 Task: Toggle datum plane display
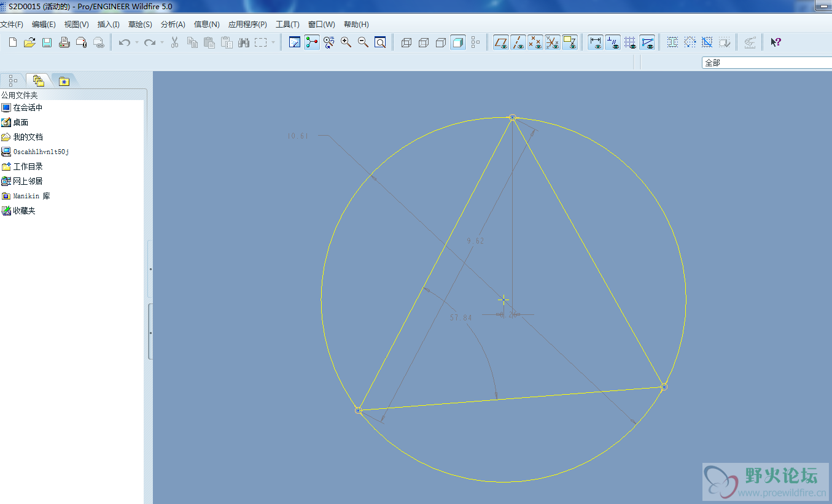click(501, 42)
